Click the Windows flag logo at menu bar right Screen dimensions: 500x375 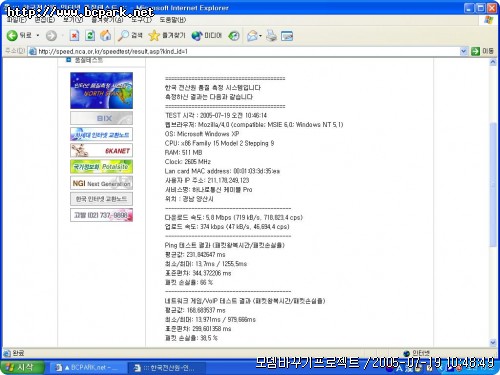tap(489, 20)
